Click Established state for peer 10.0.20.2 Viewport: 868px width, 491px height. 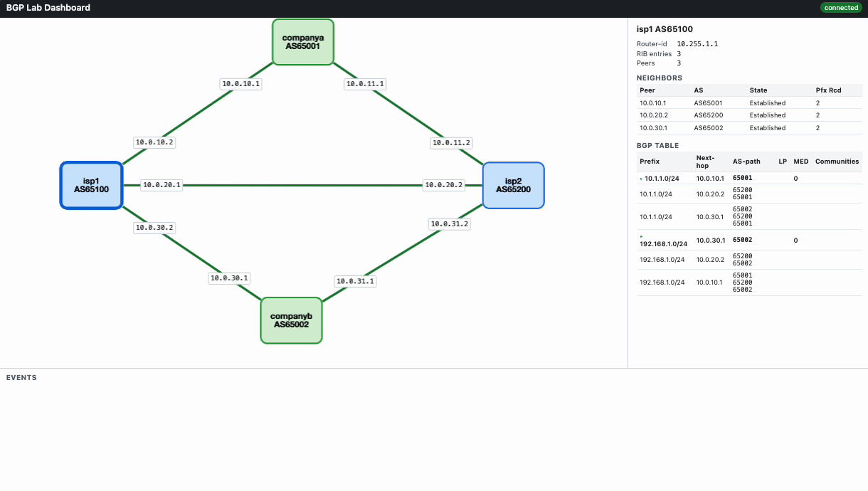[x=768, y=115]
